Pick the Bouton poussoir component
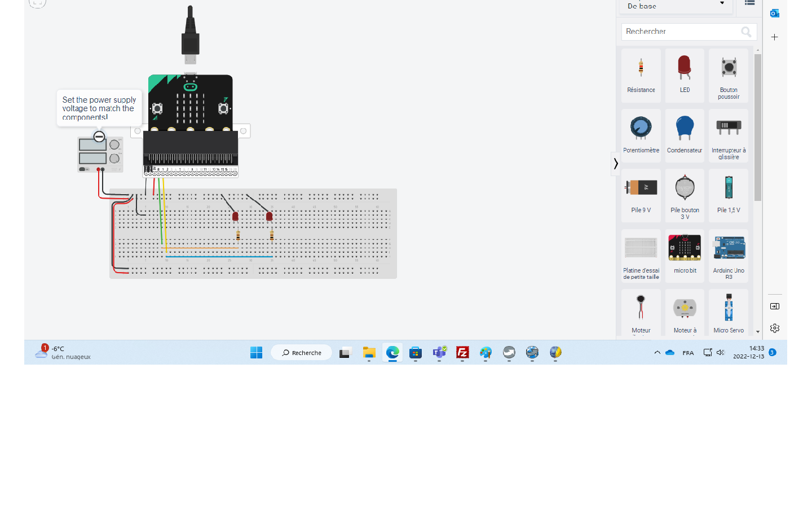Viewport: 812px width, 508px height. 729,75
